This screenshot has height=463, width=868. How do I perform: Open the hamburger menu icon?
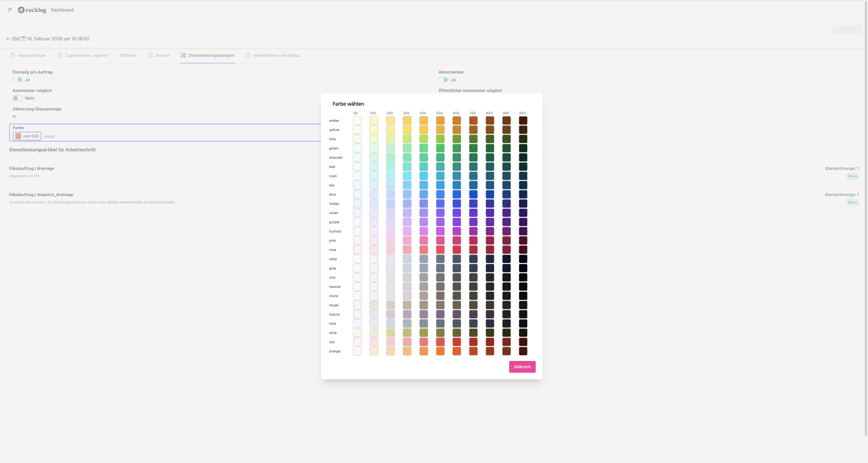[10, 10]
